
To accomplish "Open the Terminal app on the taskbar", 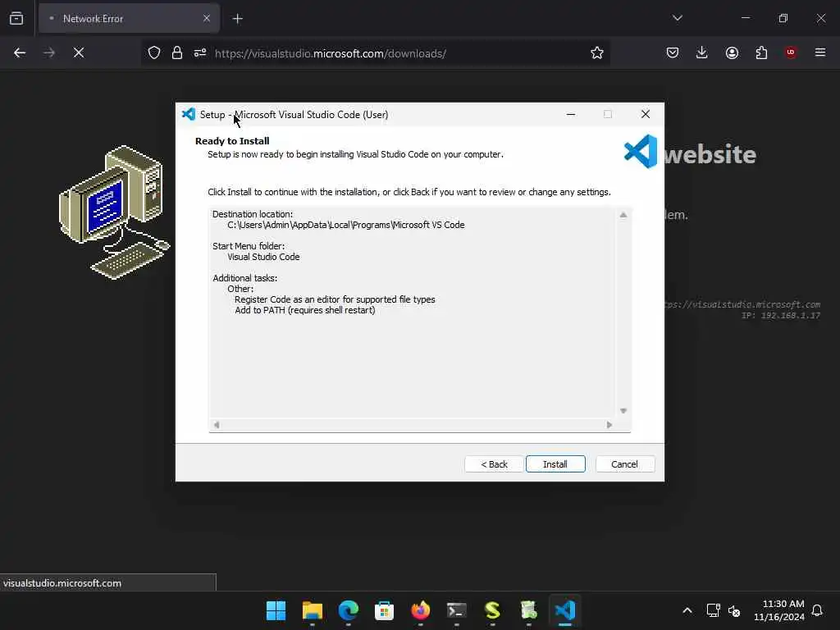I will pos(456,610).
